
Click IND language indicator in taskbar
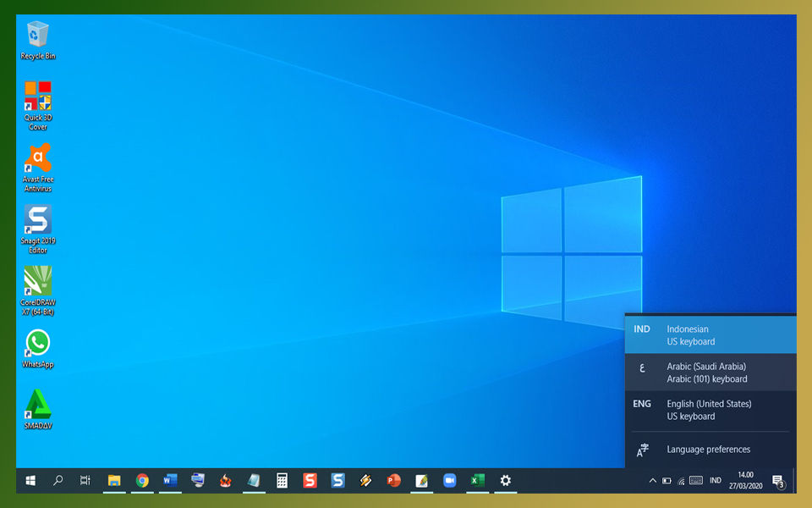coord(716,481)
